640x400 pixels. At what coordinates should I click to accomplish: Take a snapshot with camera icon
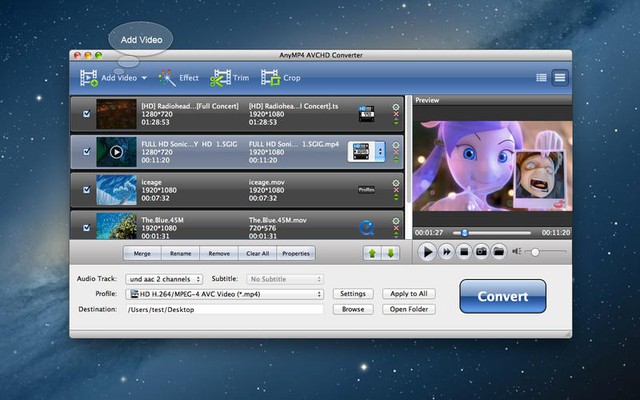pos(480,253)
